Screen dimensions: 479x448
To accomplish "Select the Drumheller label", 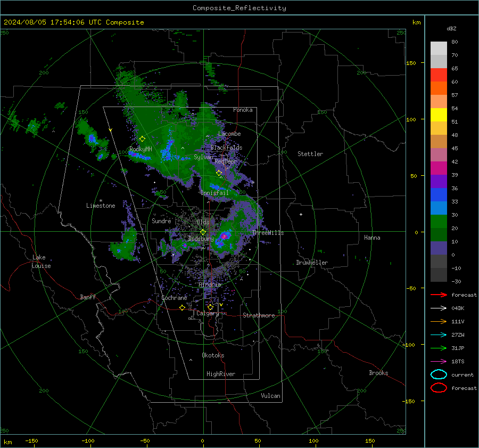I will [x=312, y=263].
